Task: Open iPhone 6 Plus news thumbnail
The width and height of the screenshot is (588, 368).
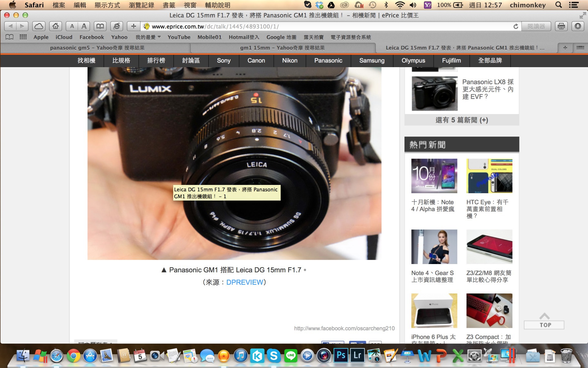Action: (434, 311)
